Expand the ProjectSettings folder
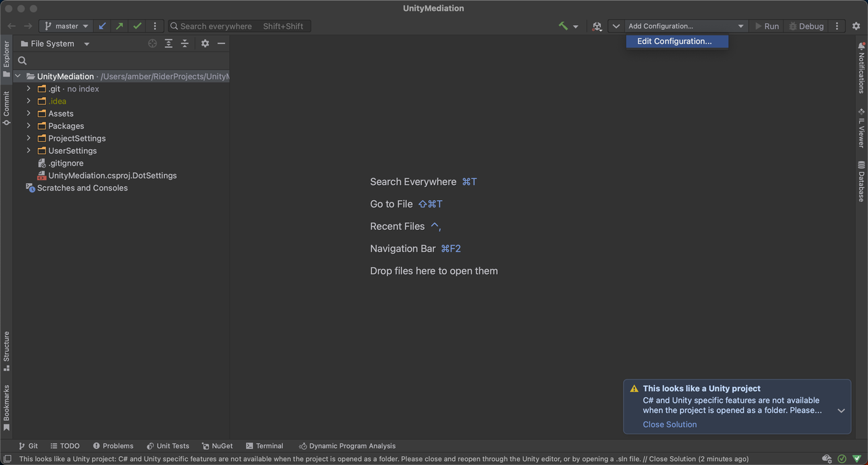The height and width of the screenshot is (465, 868). (28, 138)
